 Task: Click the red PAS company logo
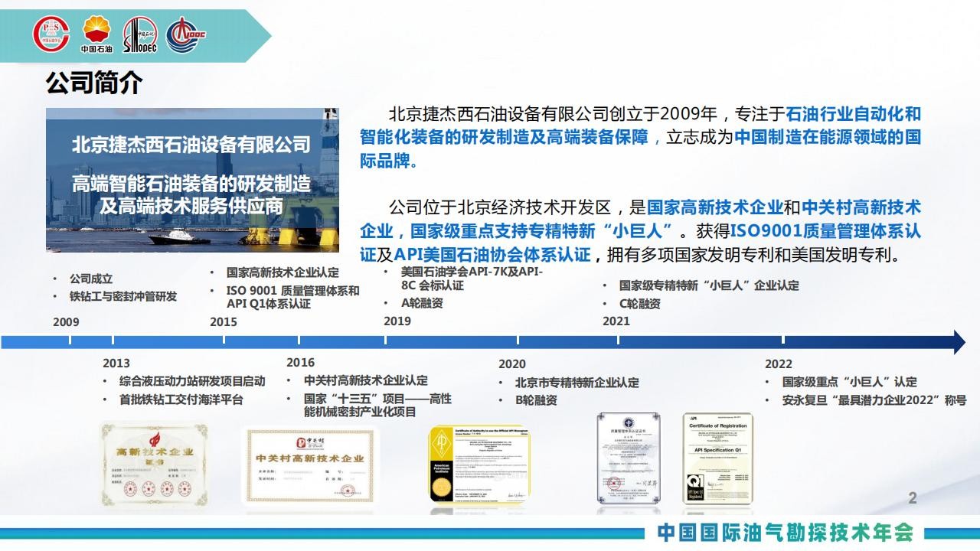point(51,34)
